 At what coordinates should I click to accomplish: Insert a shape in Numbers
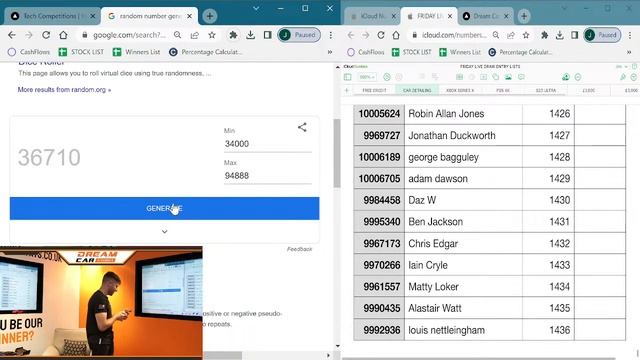pos(496,77)
